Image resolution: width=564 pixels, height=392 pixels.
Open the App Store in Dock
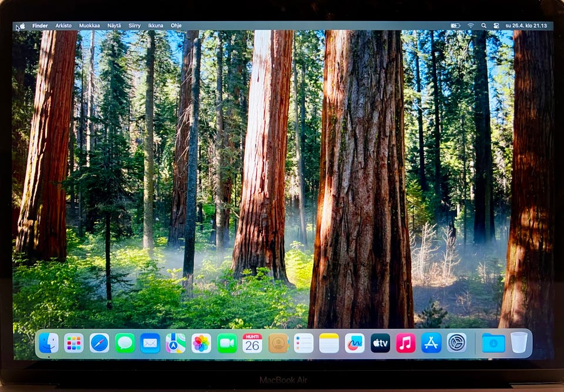click(x=431, y=343)
